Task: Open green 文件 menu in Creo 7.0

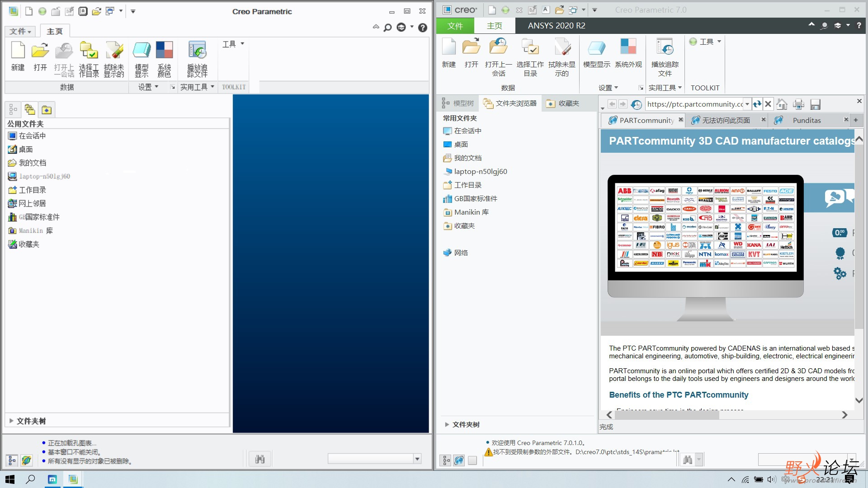Action: point(455,26)
